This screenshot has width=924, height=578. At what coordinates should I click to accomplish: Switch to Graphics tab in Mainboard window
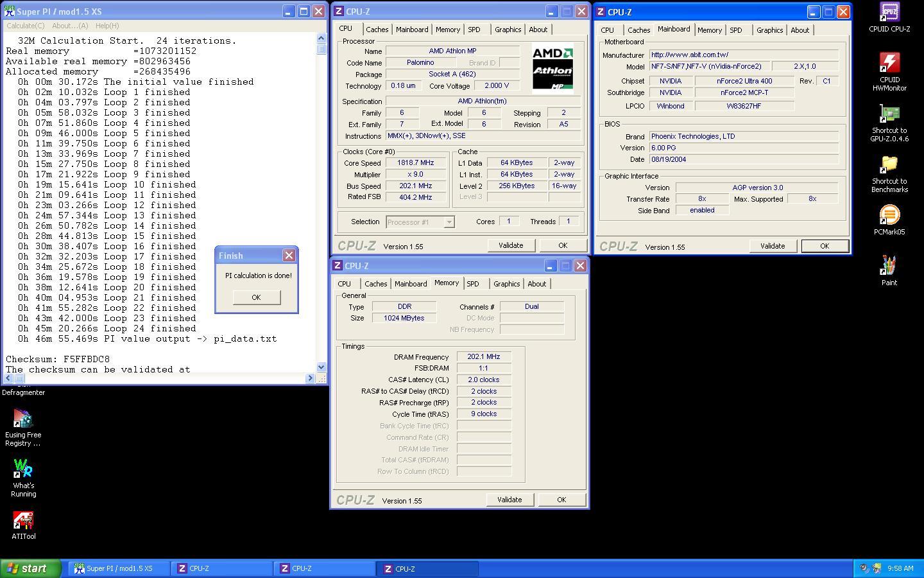click(770, 30)
